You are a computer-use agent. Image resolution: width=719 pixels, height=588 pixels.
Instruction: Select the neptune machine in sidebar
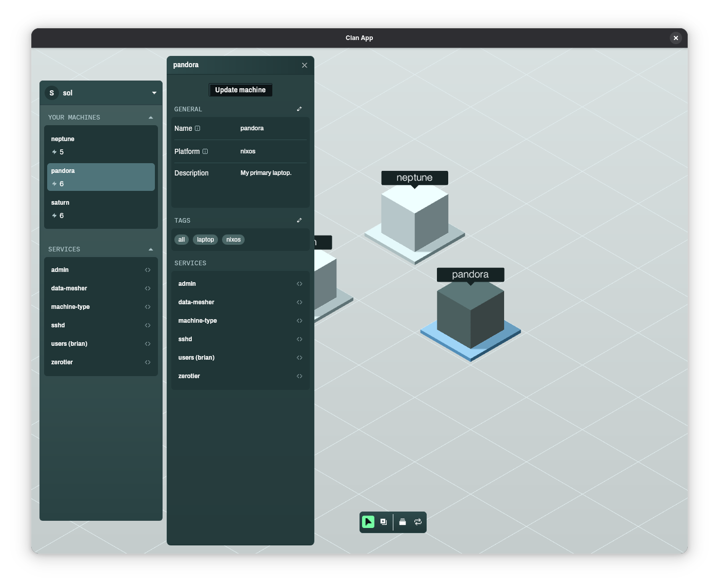click(x=101, y=145)
